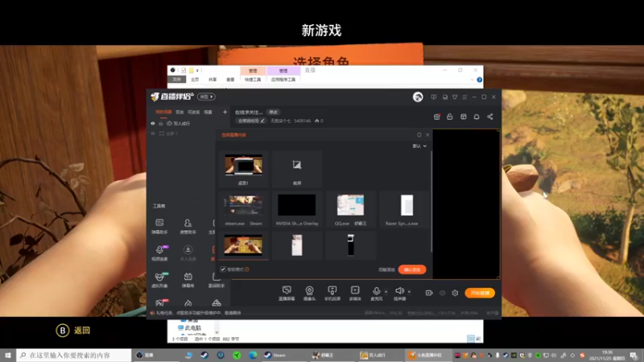The image size is (644, 362).
Task: Add a camera source
Action: pos(309,294)
